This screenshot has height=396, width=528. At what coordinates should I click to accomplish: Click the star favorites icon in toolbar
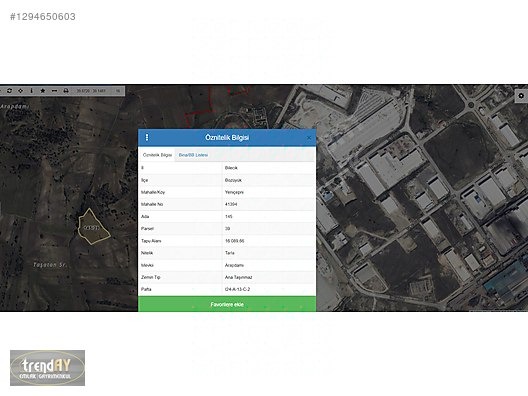click(43, 91)
